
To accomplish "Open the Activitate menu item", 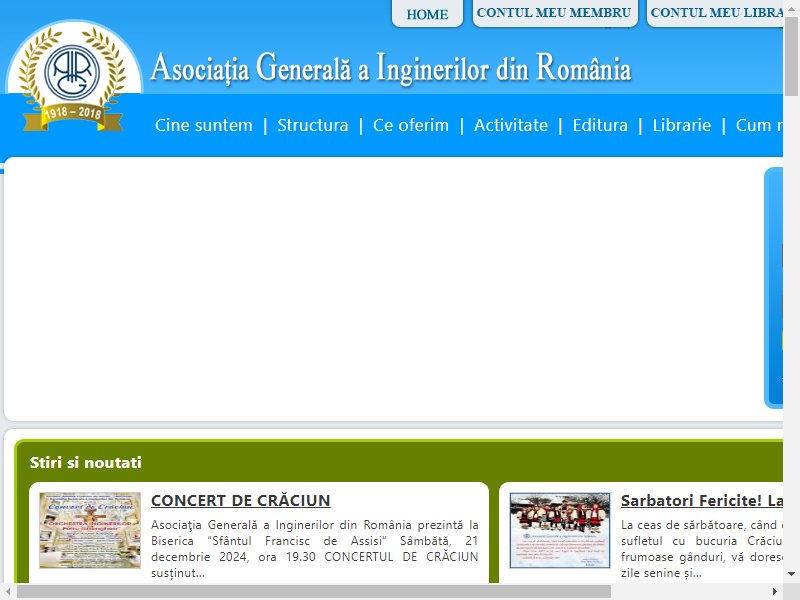I will point(511,125).
